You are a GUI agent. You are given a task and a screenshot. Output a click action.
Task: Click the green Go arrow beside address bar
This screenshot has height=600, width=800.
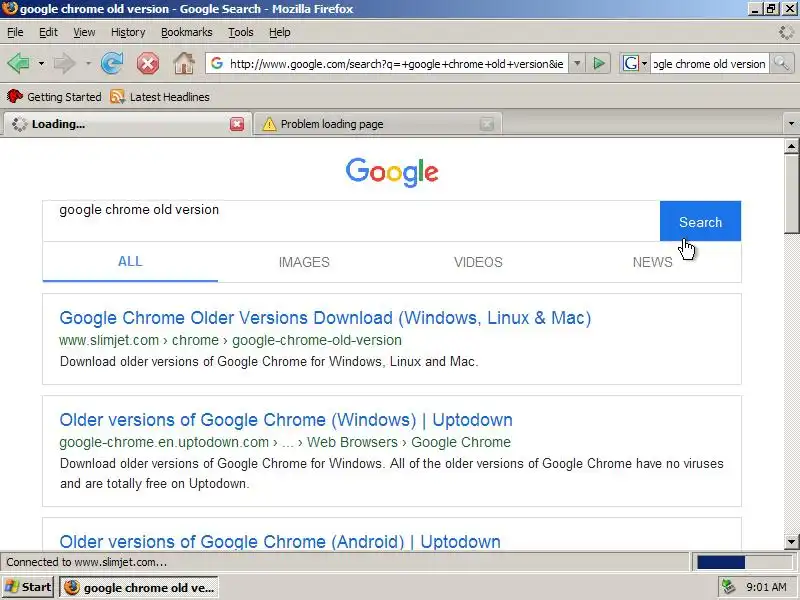599,64
